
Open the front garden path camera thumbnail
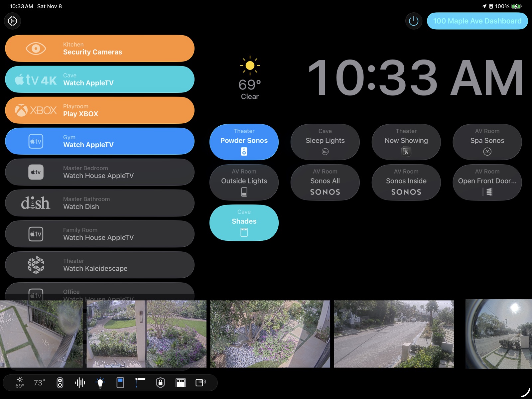(146, 334)
